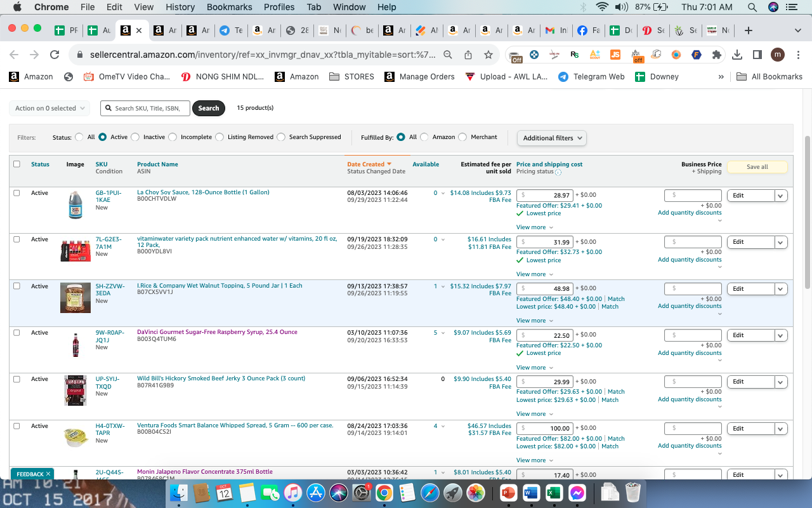Image resolution: width=812 pixels, height=508 pixels.
Task: Launch Safari from the Dock
Action: click(429, 492)
